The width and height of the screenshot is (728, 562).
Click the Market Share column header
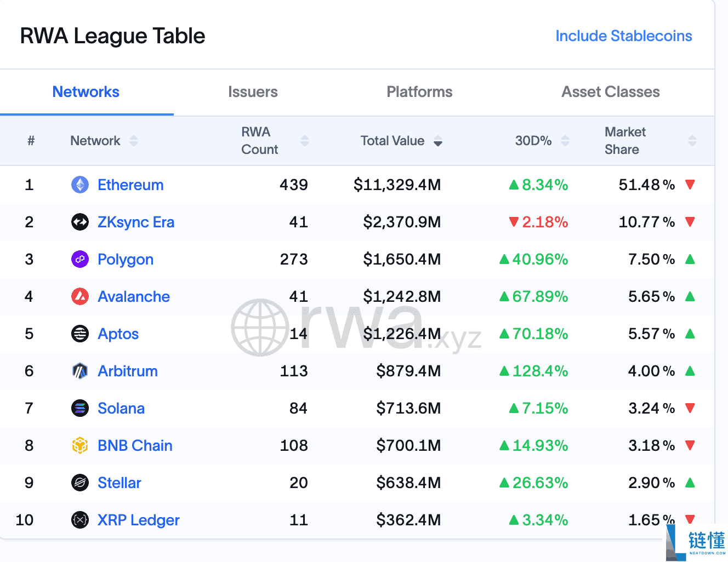click(625, 141)
